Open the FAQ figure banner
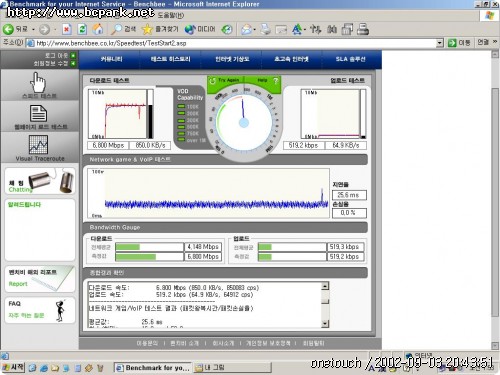Viewport: 500px width, 375px height. pos(40,310)
